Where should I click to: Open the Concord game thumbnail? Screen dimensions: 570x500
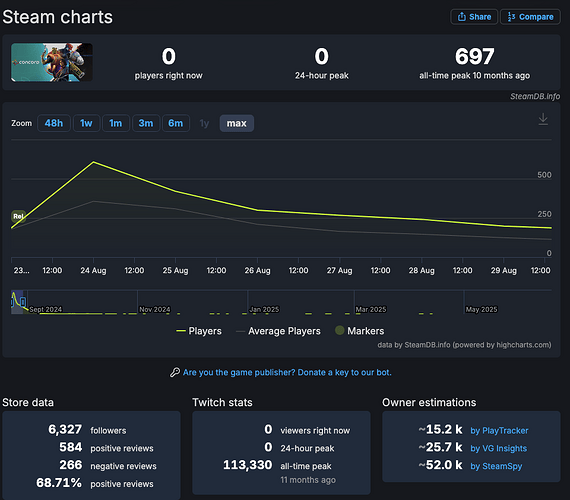coord(52,62)
